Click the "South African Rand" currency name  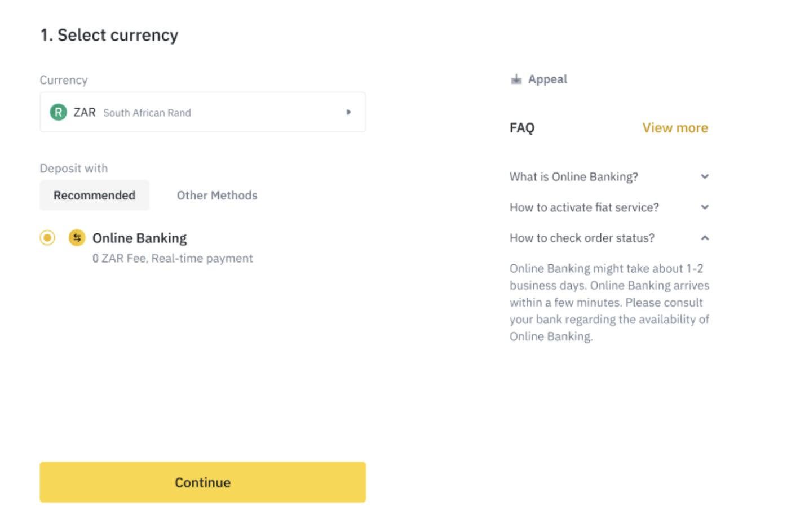147,113
